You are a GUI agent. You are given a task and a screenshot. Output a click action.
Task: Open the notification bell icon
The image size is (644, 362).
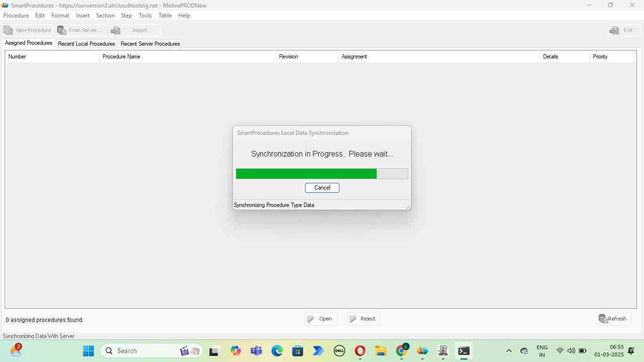point(631,351)
